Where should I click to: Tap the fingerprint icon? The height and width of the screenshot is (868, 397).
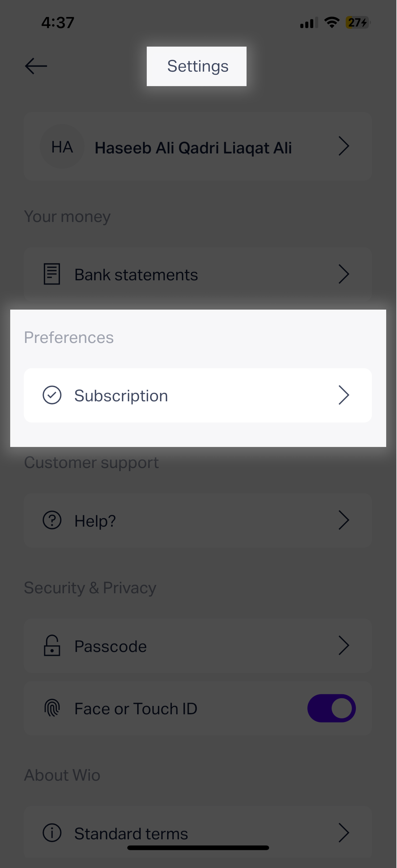tap(52, 708)
